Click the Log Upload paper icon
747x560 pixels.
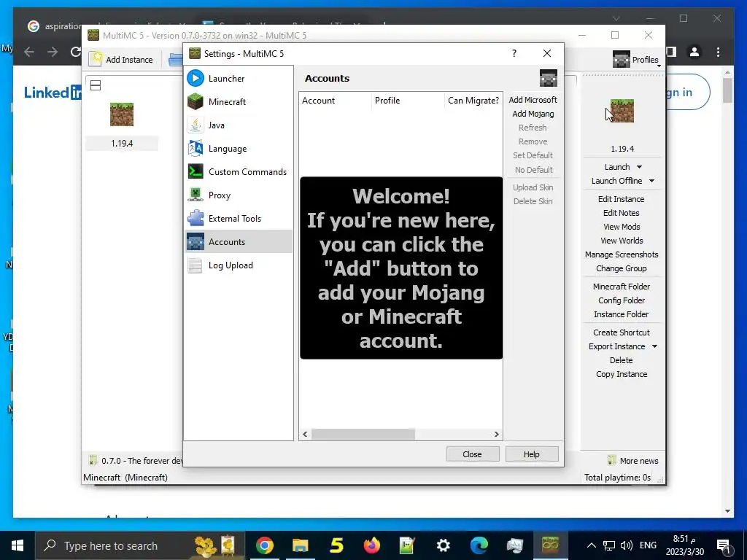click(x=196, y=265)
